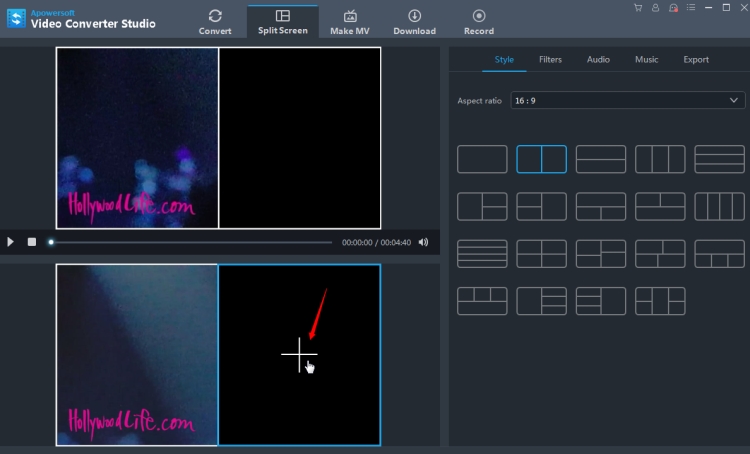Select layout with three top panes and bottom pane
The image size is (750, 454).
pyautogui.click(x=482, y=301)
